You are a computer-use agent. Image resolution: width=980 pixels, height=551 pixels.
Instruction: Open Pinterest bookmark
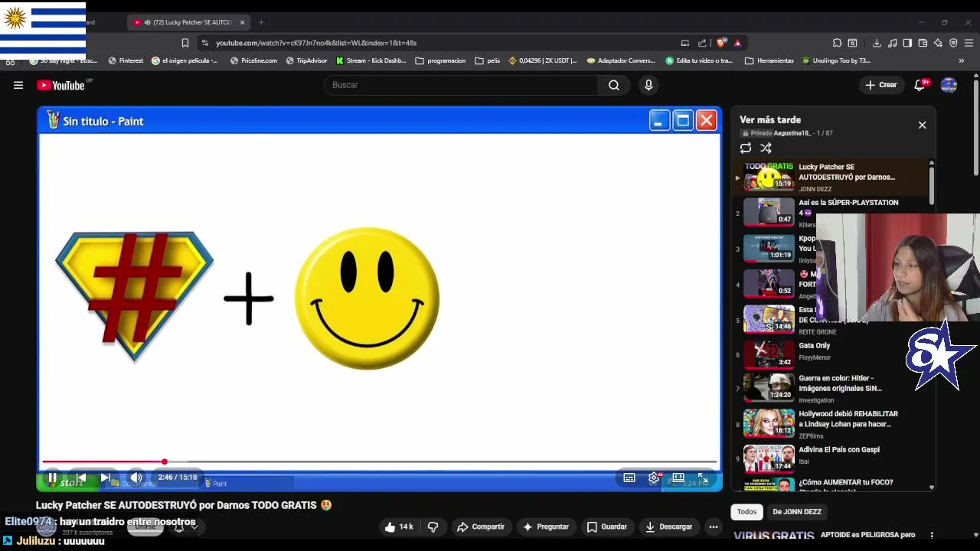coord(126,60)
